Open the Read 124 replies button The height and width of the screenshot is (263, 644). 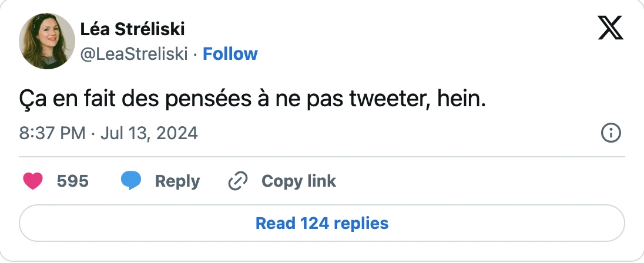(x=322, y=223)
